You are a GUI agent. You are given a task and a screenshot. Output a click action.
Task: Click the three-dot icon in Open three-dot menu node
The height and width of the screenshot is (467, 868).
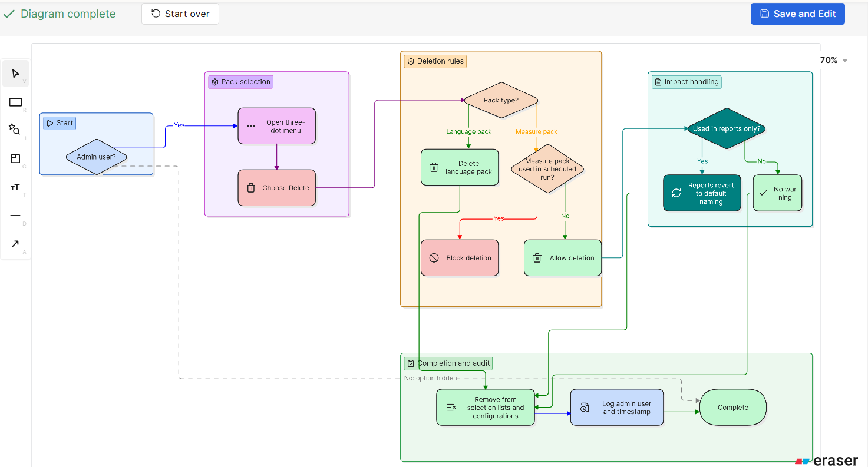click(x=251, y=126)
